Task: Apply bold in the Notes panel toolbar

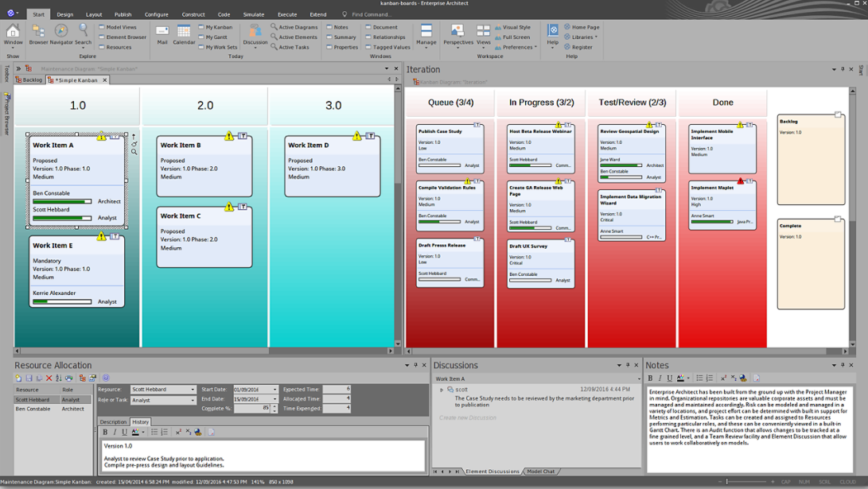Action: point(651,378)
